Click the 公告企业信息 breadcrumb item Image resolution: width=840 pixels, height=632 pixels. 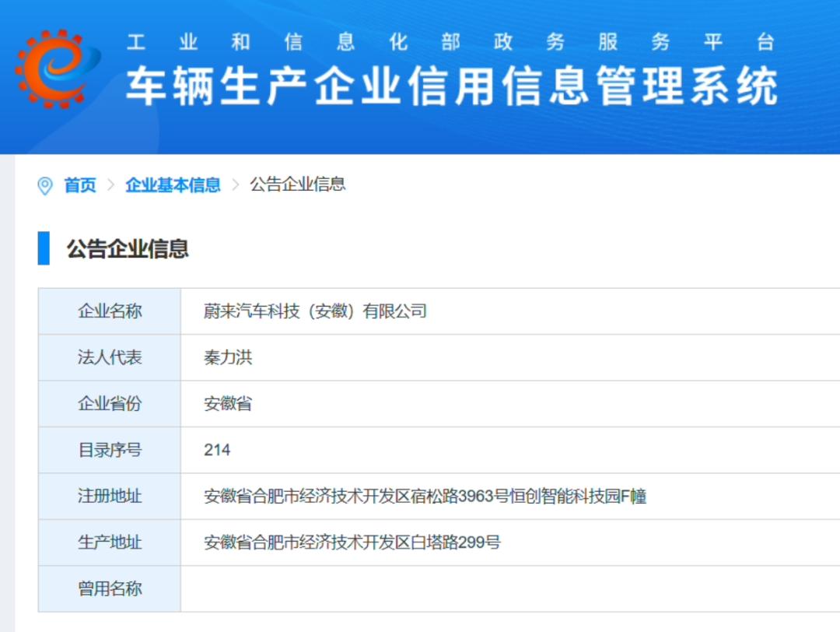click(x=298, y=185)
